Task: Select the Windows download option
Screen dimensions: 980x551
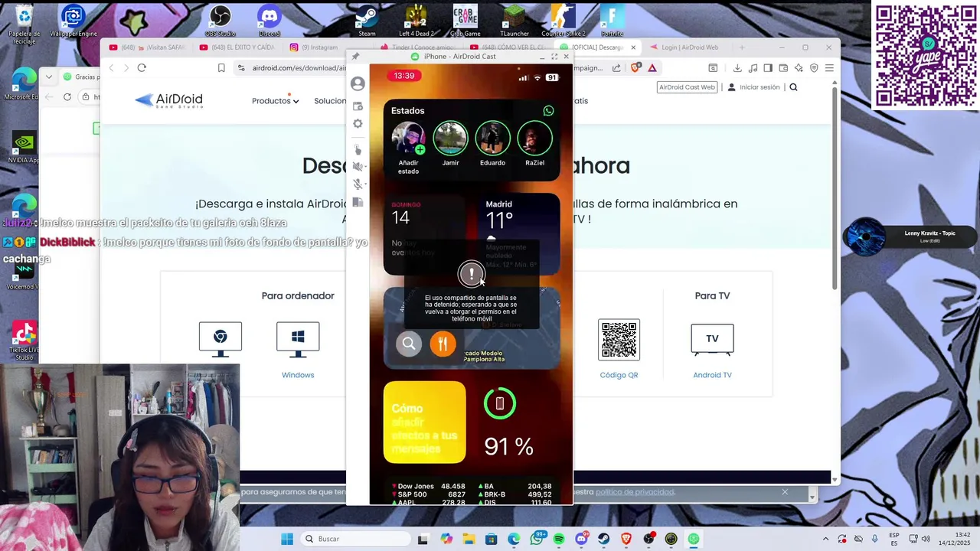Action: [298, 350]
